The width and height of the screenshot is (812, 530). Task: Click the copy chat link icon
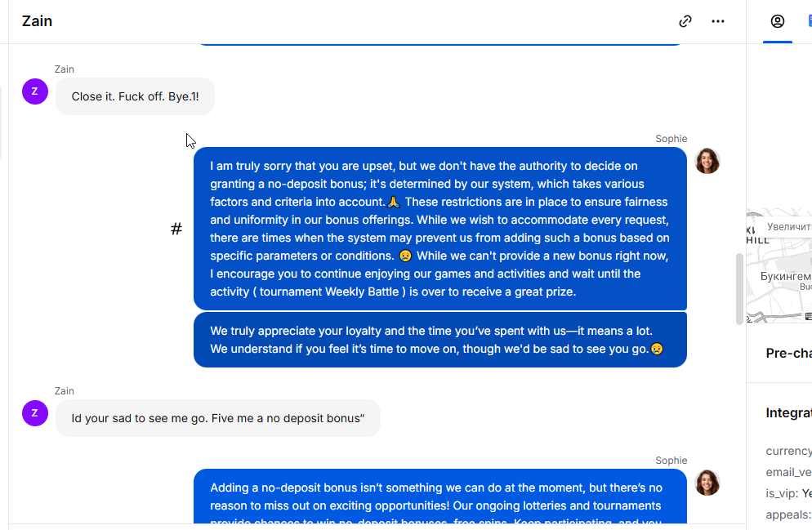tap(685, 21)
